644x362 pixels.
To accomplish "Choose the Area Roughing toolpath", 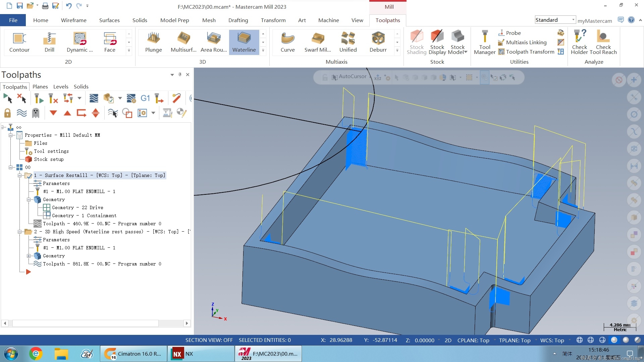I will pyautogui.click(x=214, y=42).
